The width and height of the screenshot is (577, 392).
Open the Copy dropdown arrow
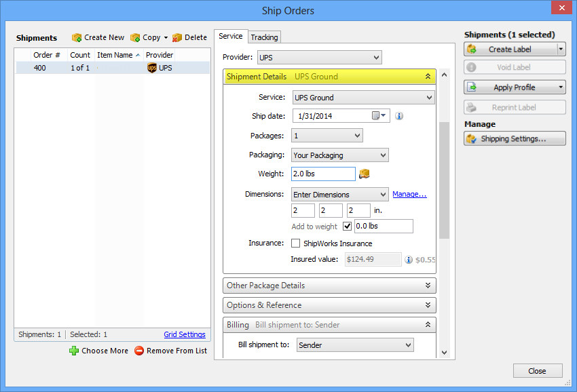[166, 37]
